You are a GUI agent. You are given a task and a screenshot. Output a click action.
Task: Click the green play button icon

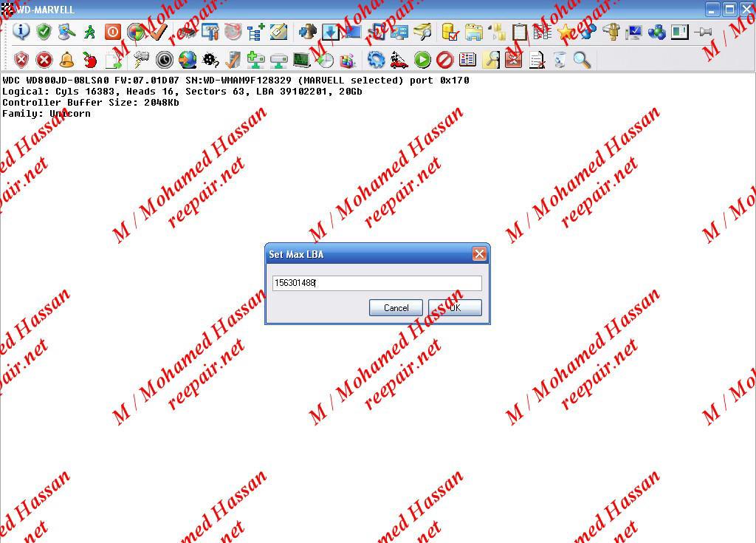point(422,60)
